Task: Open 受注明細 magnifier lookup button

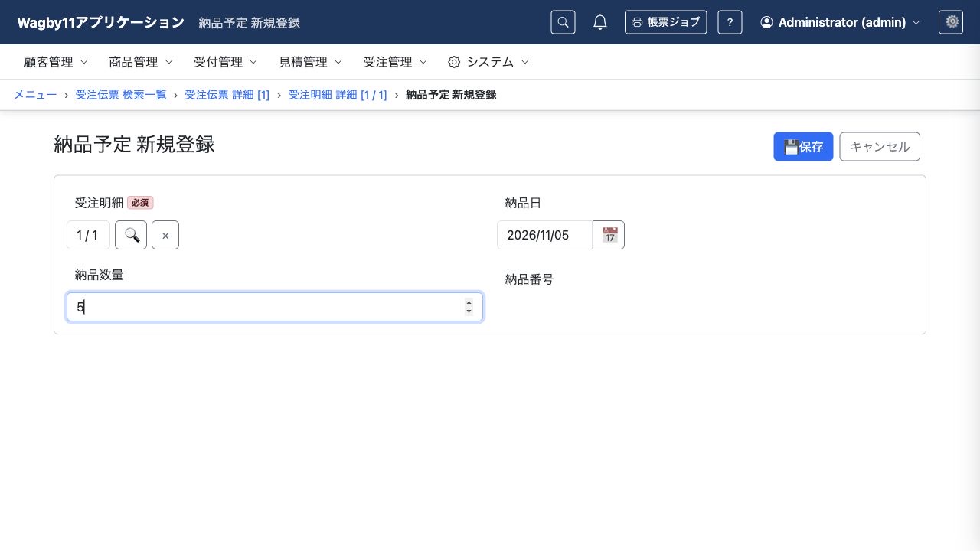Action: click(131, 235)
